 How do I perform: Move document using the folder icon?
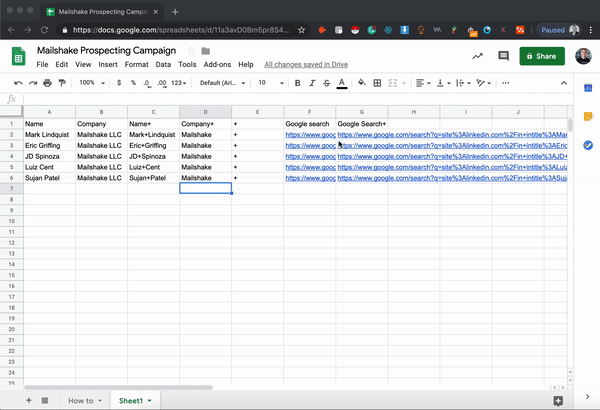[x=205, y=51]
